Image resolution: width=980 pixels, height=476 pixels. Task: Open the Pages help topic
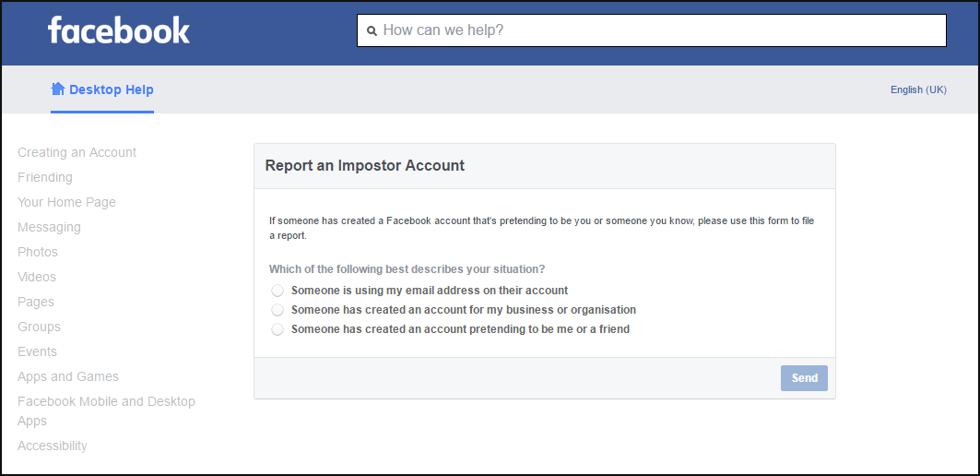click(36, 303)
